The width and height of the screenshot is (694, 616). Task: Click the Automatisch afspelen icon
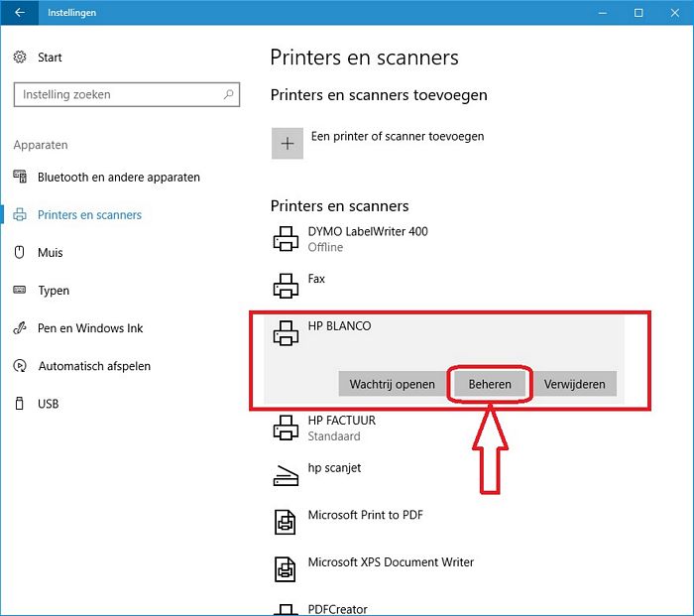coord(20,366)
